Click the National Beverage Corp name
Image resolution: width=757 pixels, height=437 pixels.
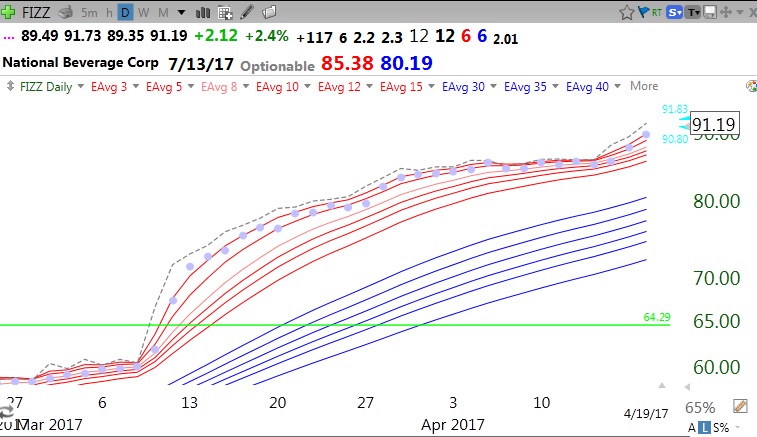pyautogui.click(x=81, y=63)
